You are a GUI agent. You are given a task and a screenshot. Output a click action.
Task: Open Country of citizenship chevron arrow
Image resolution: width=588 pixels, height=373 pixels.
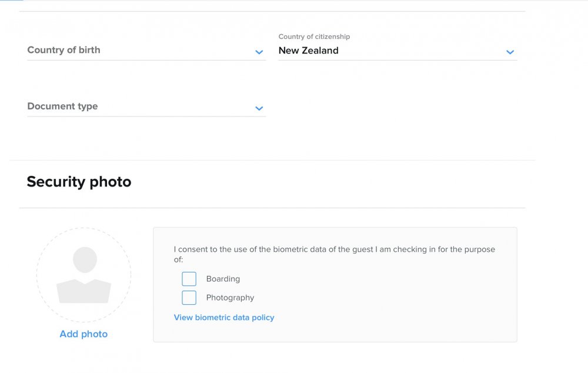510,52
